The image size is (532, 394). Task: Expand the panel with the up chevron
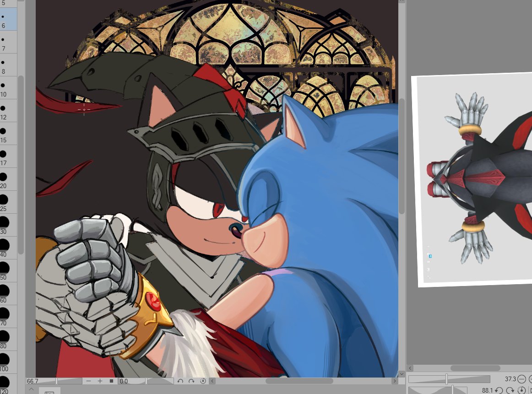tap(31, 389)
